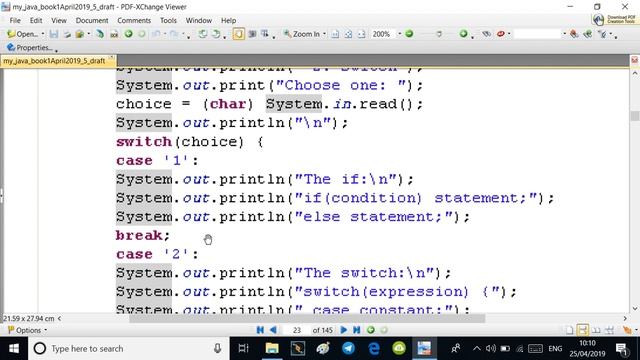The height and width of the screenshot is (360, 640).
Task: Expand the Open button dropdown arrow
Action: [43, 34]
